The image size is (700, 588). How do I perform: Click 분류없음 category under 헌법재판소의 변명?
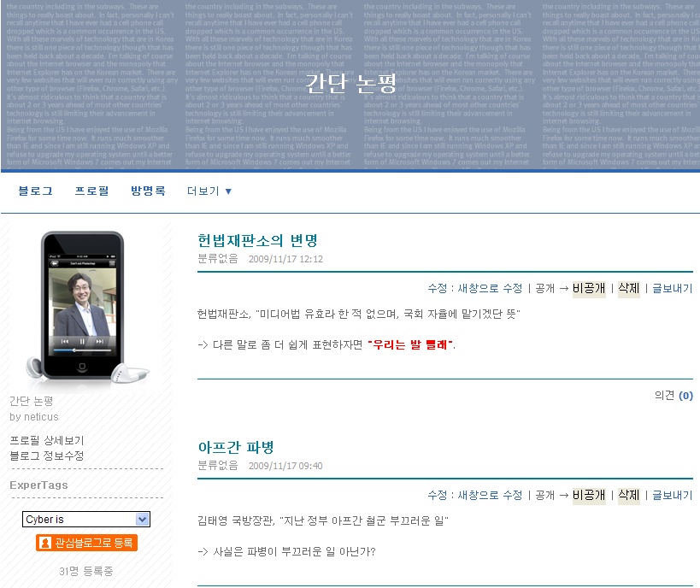pyautogui.click(x=218, y=258)
